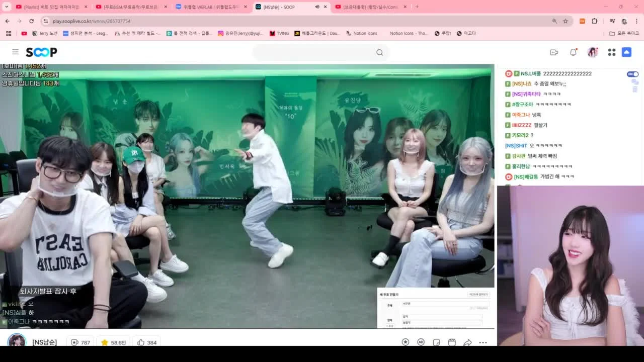644x362 pixels.
Task: Add stream to favorites star 58.6만
Action: 114,342
